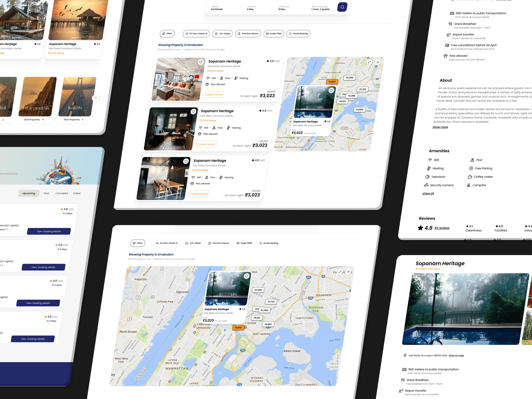This screenshot has height=399, width=532.
Task: Favorite the first Sopanam Heritage listing heart
Action: [x=201, y=62]
